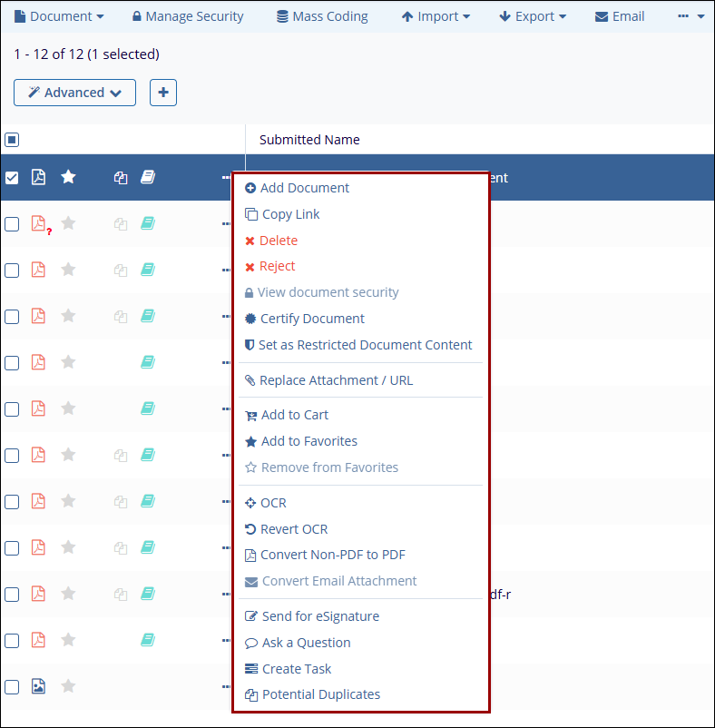Uncheck the selected row checkbox

click(x=12, y=178)
